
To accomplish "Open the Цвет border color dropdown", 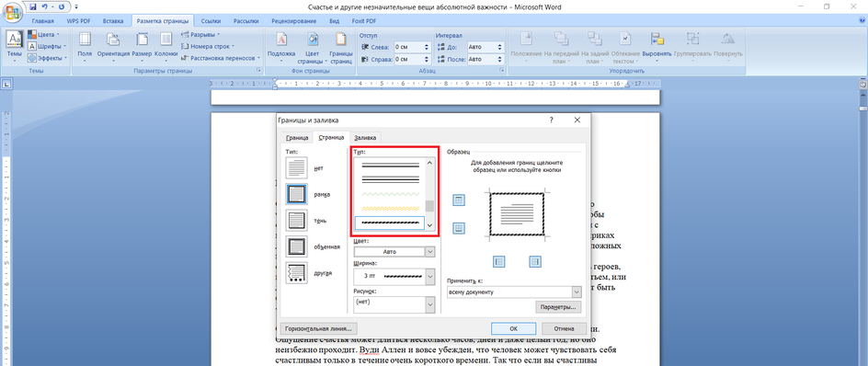I will click(394, 251).
